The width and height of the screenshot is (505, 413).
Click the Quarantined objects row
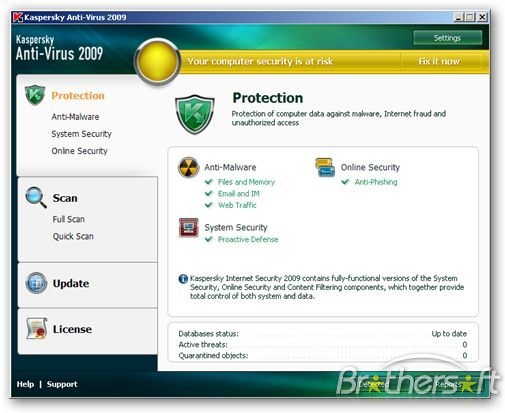tap(323, 356)
